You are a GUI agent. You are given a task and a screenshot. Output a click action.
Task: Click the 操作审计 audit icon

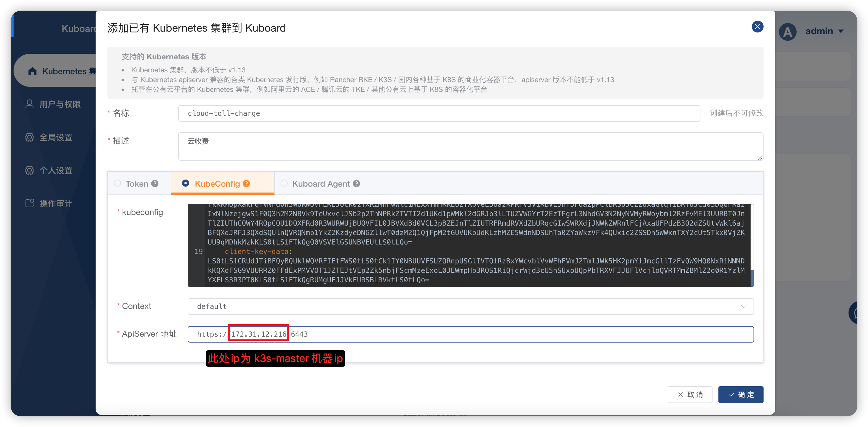point(30,203)
